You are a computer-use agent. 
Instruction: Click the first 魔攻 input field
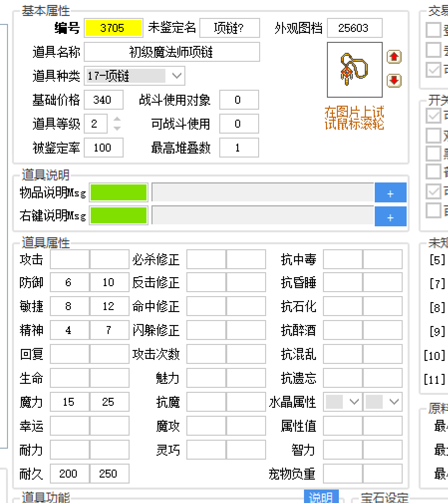(206, 426)
